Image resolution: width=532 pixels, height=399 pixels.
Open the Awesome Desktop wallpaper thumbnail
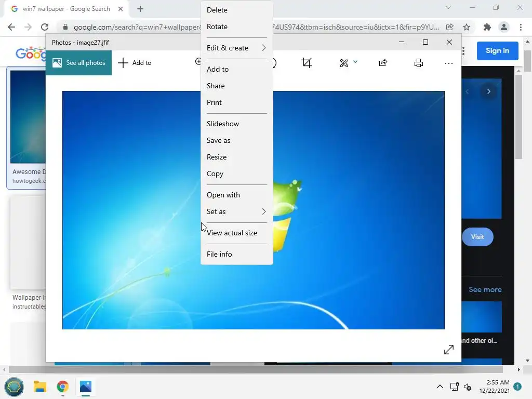(x=28, y=117)
